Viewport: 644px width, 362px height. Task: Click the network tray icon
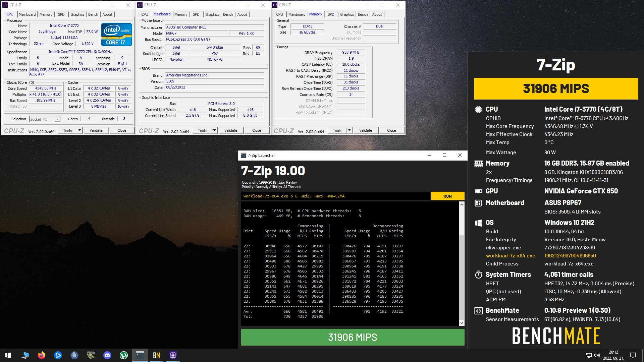(x=589, y=355)
